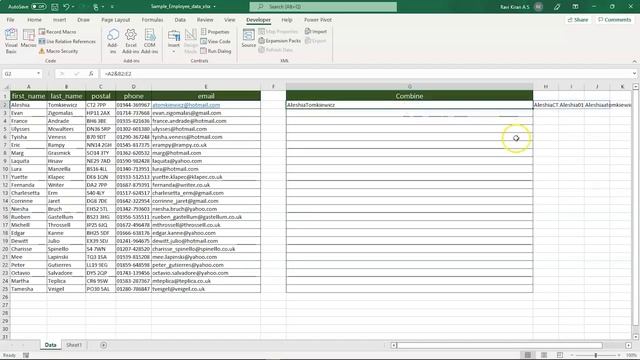The height and width of the screenshot is (360, 640).
Task: Click the Ribbon Display Options icon
Action: tap(575, 7)
